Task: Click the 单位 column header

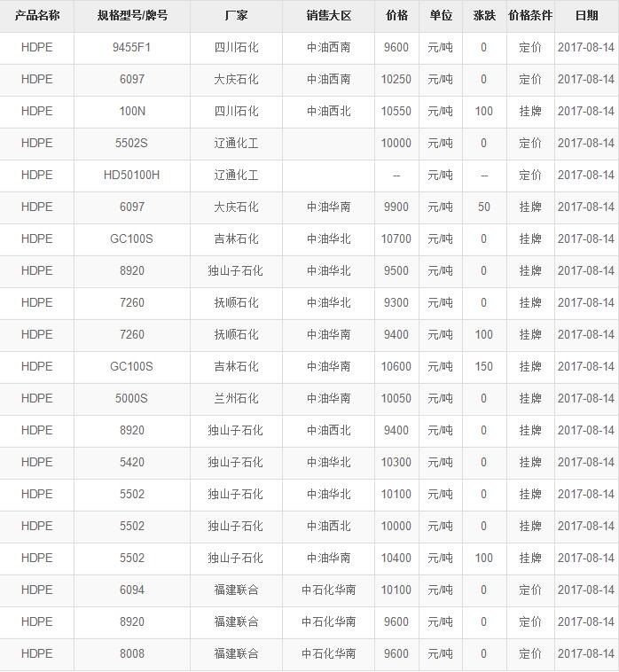Action: pyautogui.click(x=441, y=16)
